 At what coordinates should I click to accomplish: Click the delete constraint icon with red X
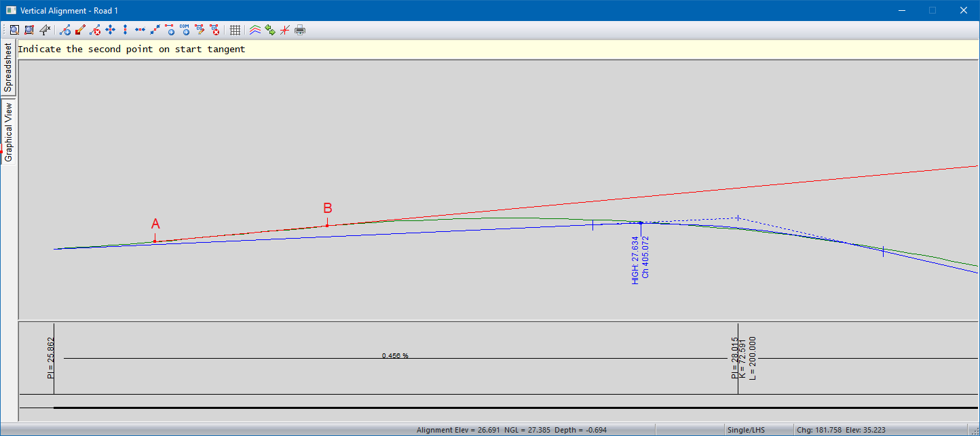pos(214,30)
